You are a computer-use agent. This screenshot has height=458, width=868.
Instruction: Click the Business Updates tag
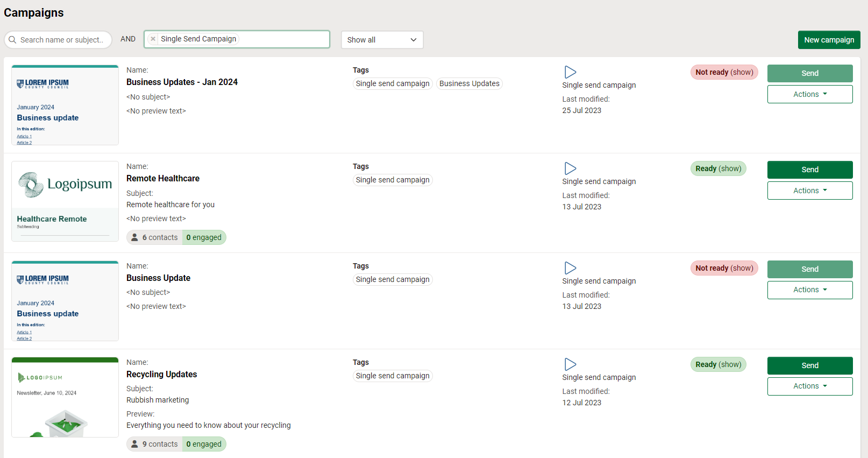(x=469, y=83)
